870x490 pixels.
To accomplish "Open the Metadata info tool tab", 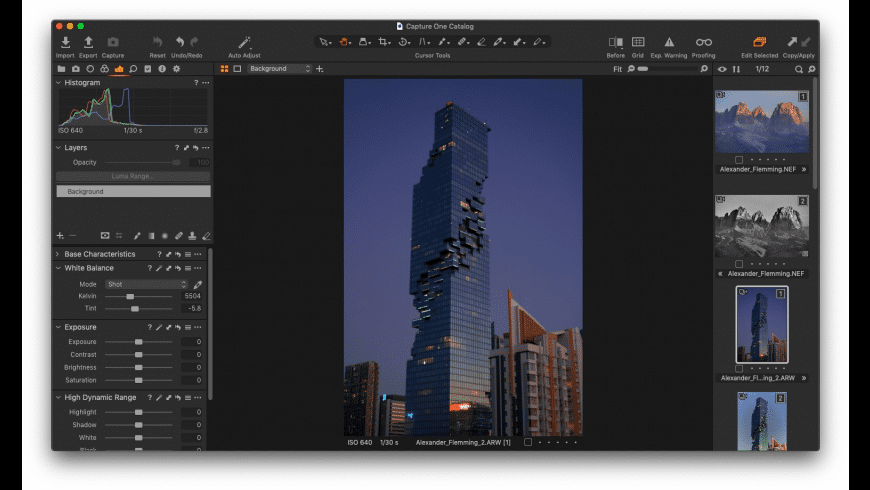I will tap(162, 69).
